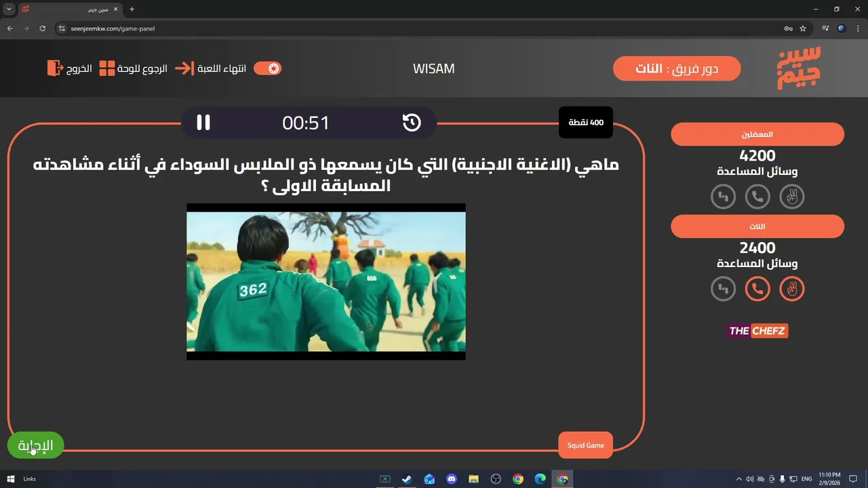Show hidden system tray icons
The height and width of the screenshot is (488, 868).
coord(740,479)
